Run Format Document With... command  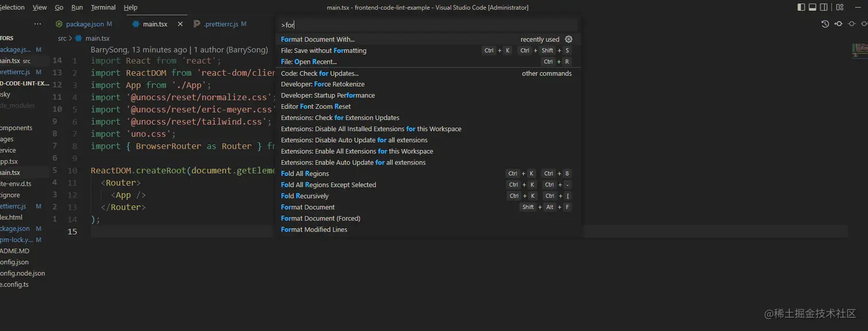(x=428, y=40)
